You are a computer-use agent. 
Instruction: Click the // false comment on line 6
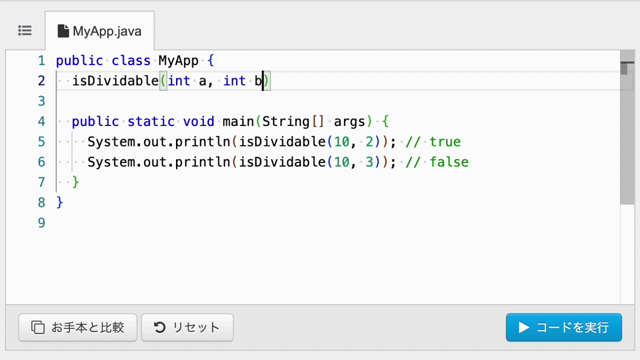[437, 162]
